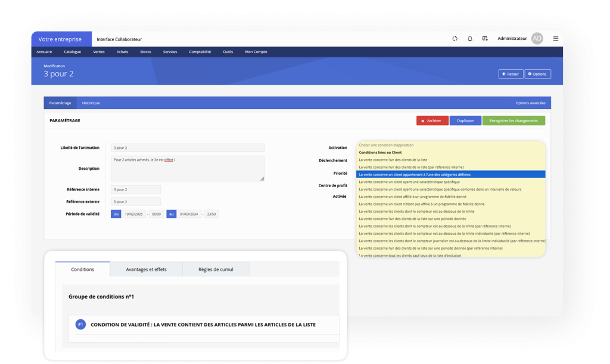Switch to Avantages et effets tab

pos(146,269)
